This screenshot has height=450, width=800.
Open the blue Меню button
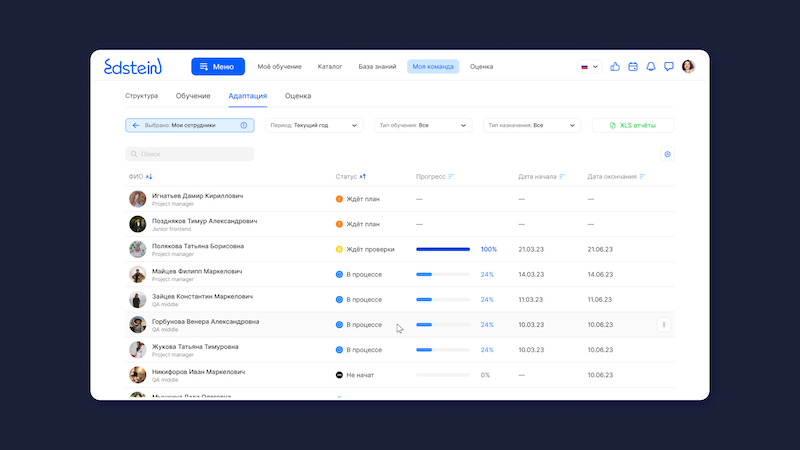pos(218,66)
